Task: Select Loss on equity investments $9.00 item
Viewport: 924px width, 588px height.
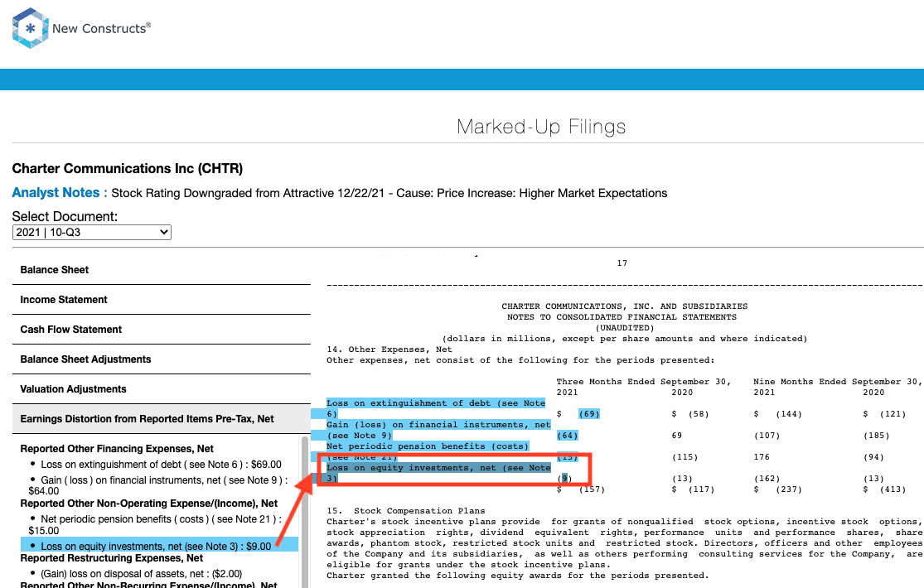Action: pyautogui.click(x=159, y=546)
